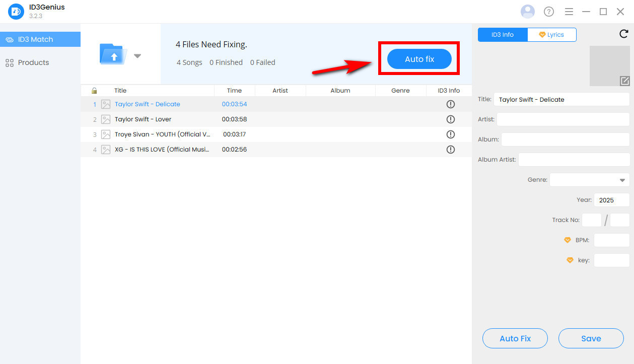Viewport: 634px width, 364px height.
Task: Click the blue Auto fix button
Action: click(x=419, y=59)
